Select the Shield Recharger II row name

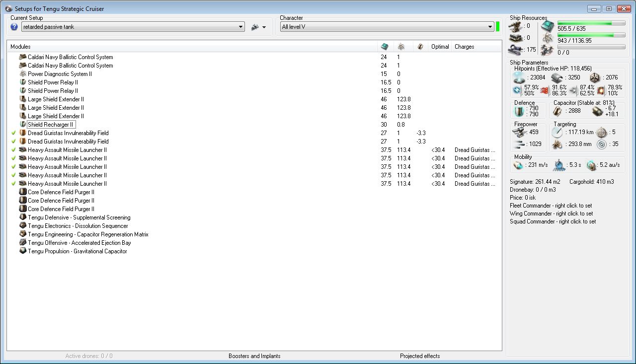tap(52, 125)
